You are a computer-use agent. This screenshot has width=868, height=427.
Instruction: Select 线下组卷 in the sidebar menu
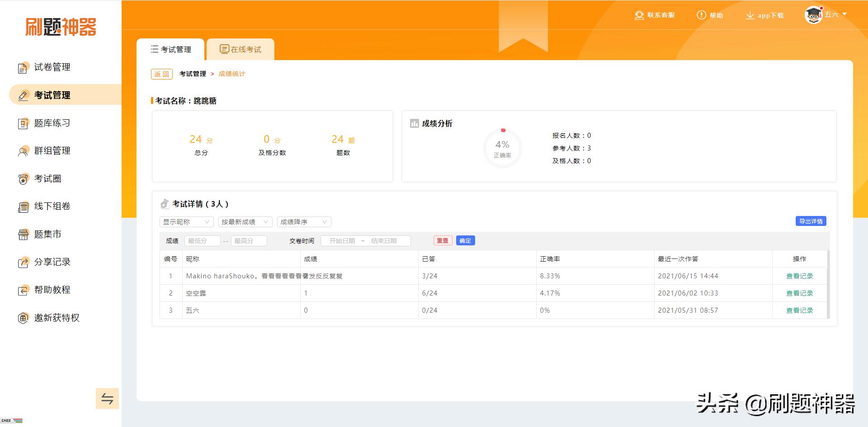pyautogui.click(x=52, y=206)
